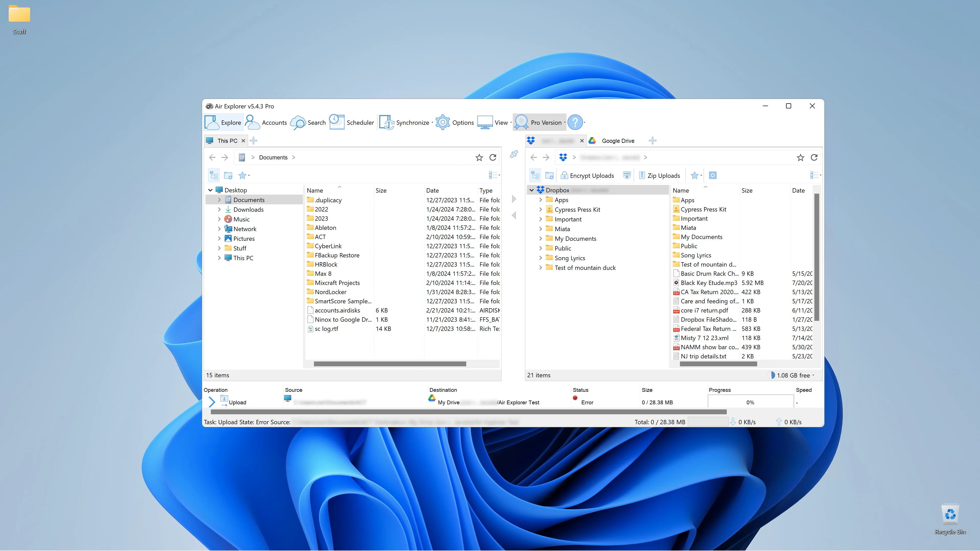
Task: Toggle folder tree view in left pane
Action: tap(214, 175)
